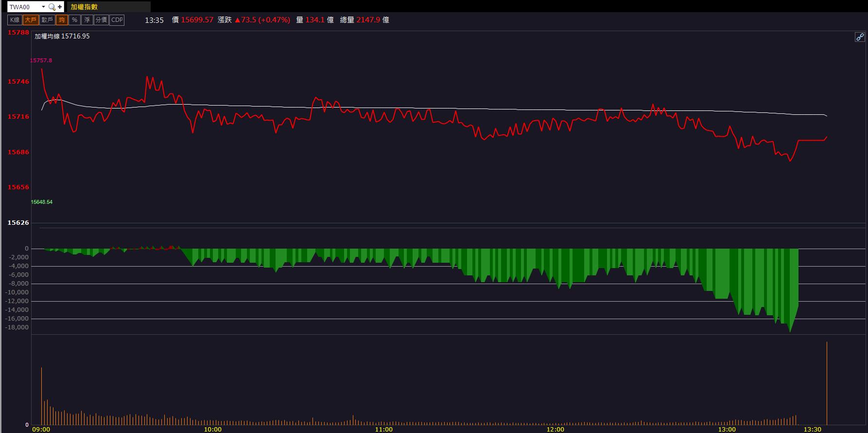Click the total volume value 2147.9
This screenshot has height=433, width=868.
[x=369, y=20]
